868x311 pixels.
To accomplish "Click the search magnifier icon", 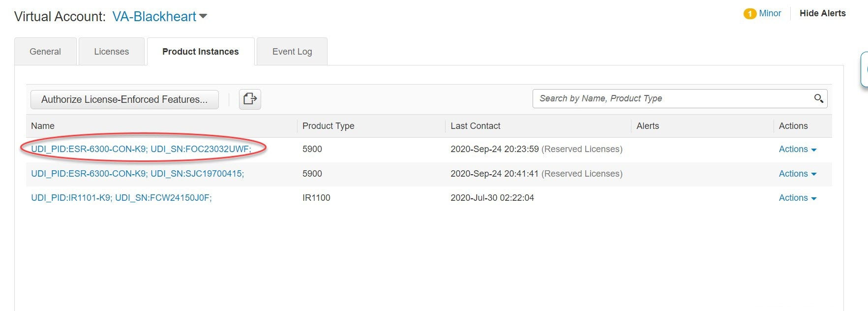I will pos(818,98).
